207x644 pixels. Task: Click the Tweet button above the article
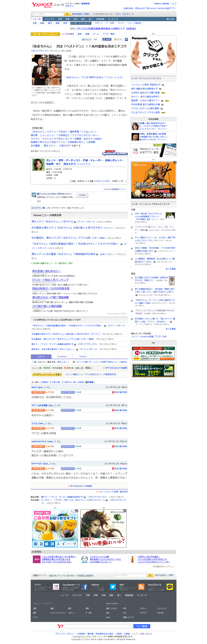[x=87, y=39]
